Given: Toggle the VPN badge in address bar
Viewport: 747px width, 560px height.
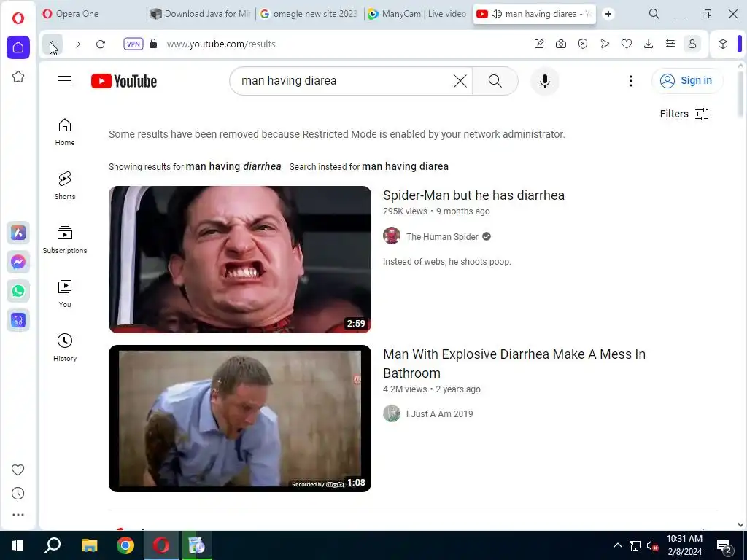Looking at the screenshot, I should [133, 44].
